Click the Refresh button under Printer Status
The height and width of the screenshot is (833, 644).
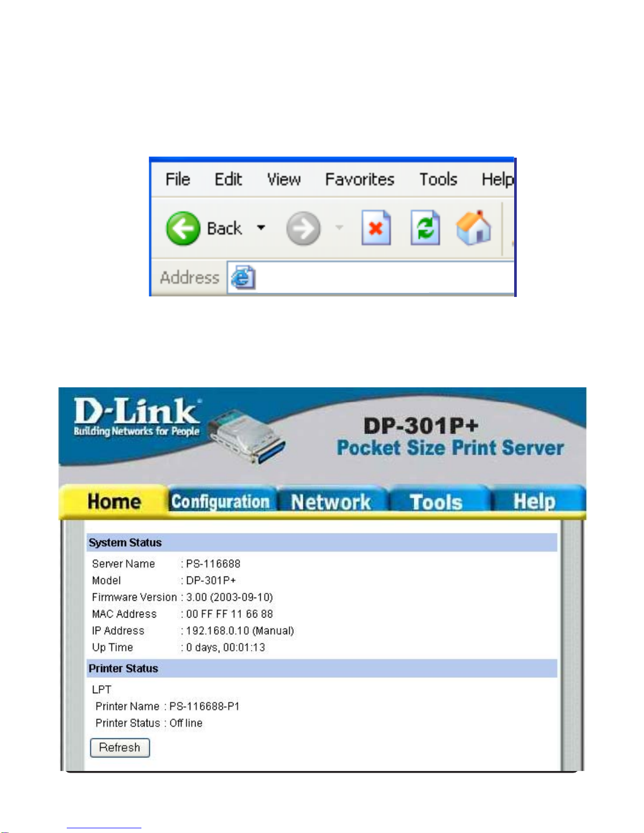120,747
